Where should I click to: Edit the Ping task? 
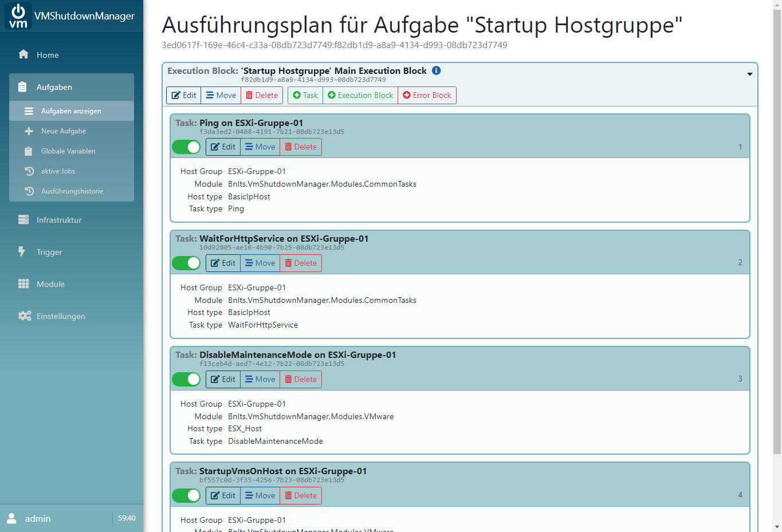[223, 147]
